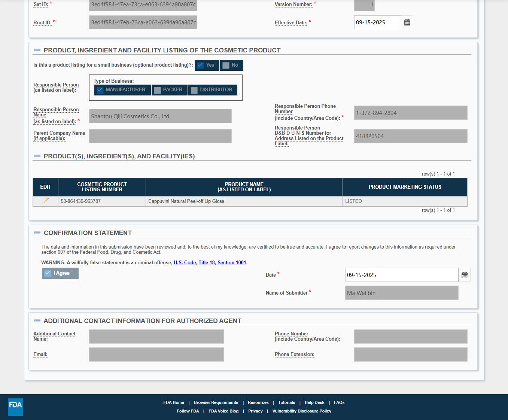Go to FDA Home footer link
Image resolution: width=508 pixels, height=420 pixels.
pyautogui.click(x=174, y=403)
